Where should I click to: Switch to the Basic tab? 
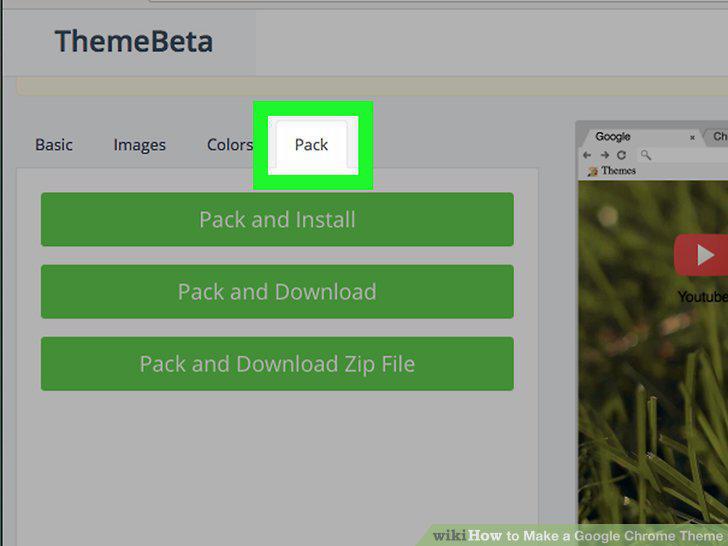point(54,145)
